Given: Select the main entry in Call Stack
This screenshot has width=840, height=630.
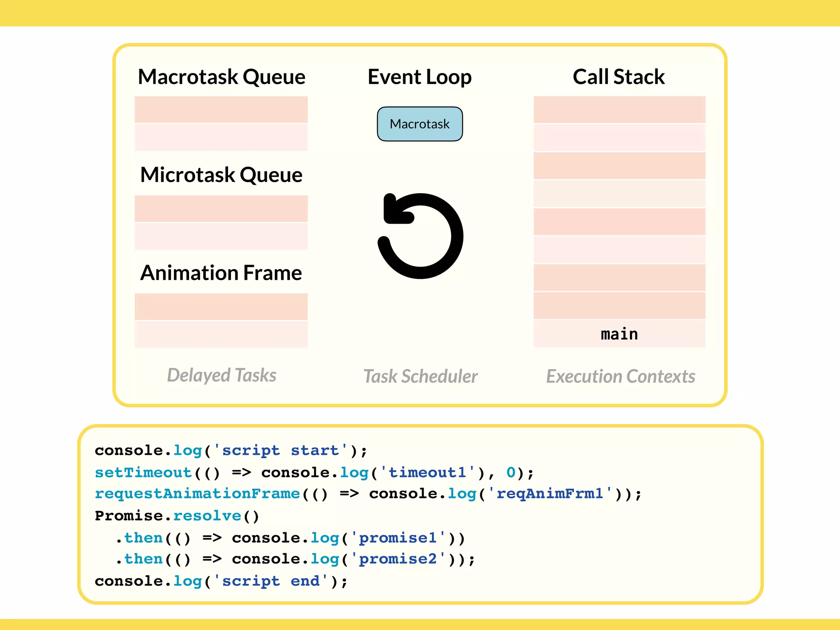Looking at the screenshot, I should [619, 334].
